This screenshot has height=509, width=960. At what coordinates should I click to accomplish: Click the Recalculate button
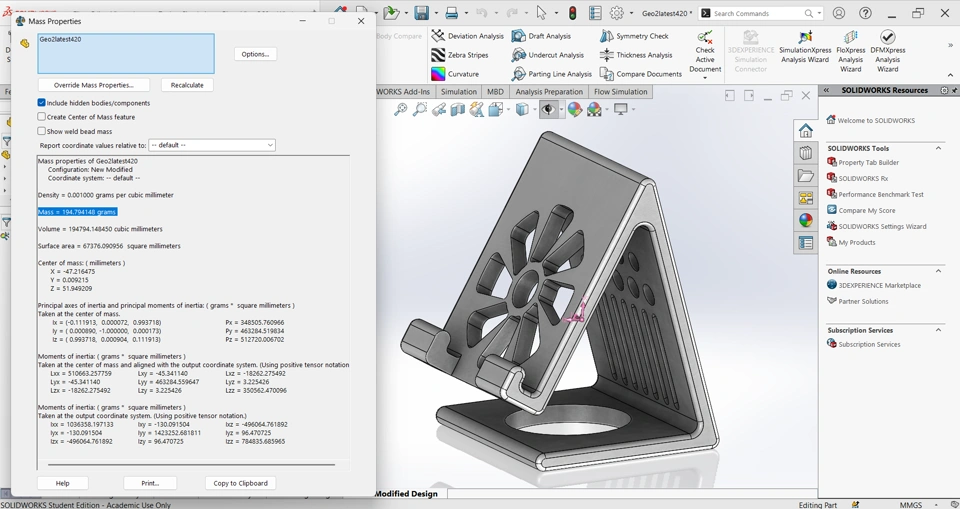[x=187, y=85]
